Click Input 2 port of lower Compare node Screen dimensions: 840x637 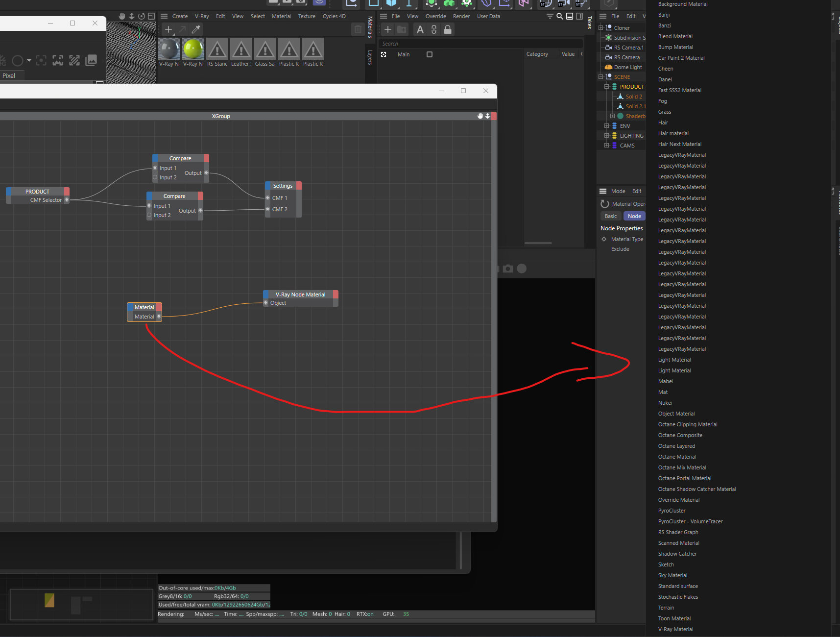[149, 215]
